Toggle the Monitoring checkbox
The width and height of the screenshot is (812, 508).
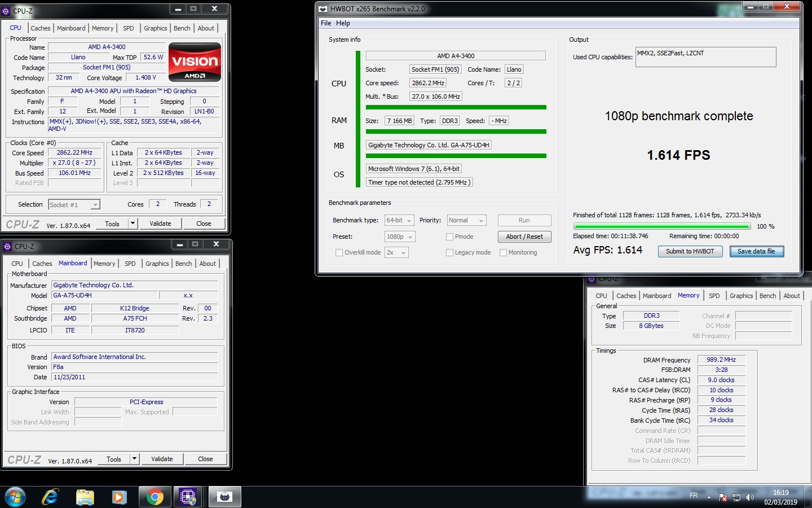point(503,252)
